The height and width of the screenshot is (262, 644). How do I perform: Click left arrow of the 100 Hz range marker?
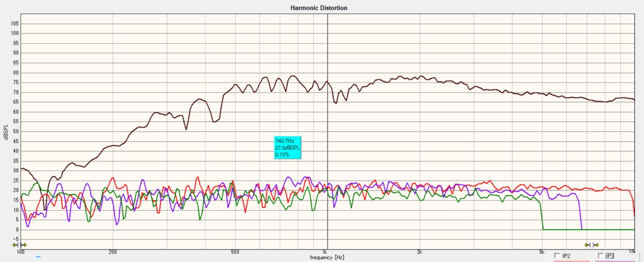point(16,245)
